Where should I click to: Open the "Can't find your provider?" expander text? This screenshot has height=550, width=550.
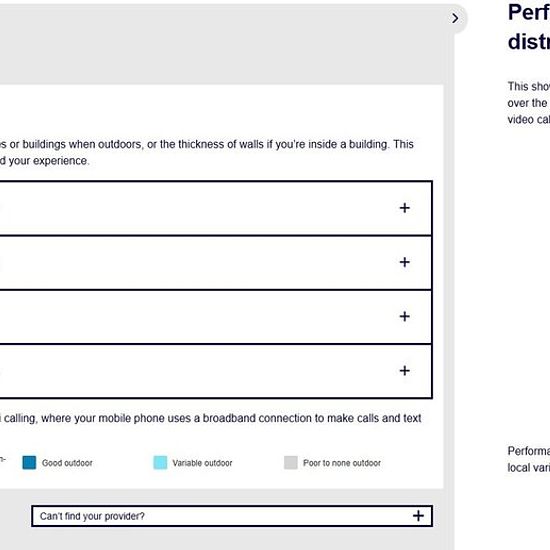(92, 516)
